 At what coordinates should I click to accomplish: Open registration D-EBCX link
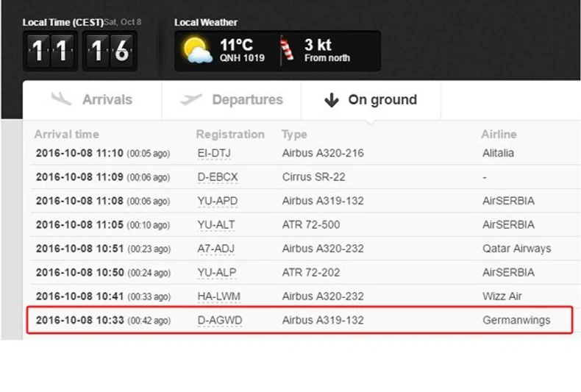point(218,177)
